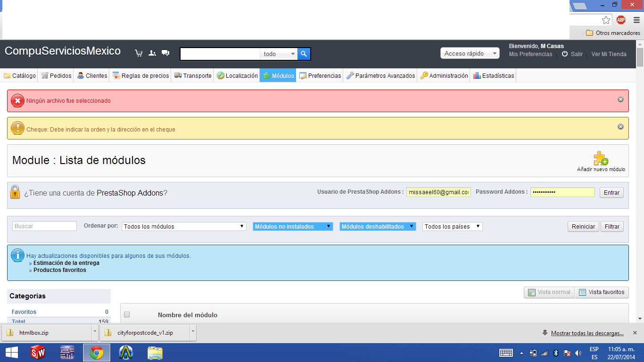This screenshot has width=644, height=362.
Task: Switch to Vista normal
Action: coord(549,292)
